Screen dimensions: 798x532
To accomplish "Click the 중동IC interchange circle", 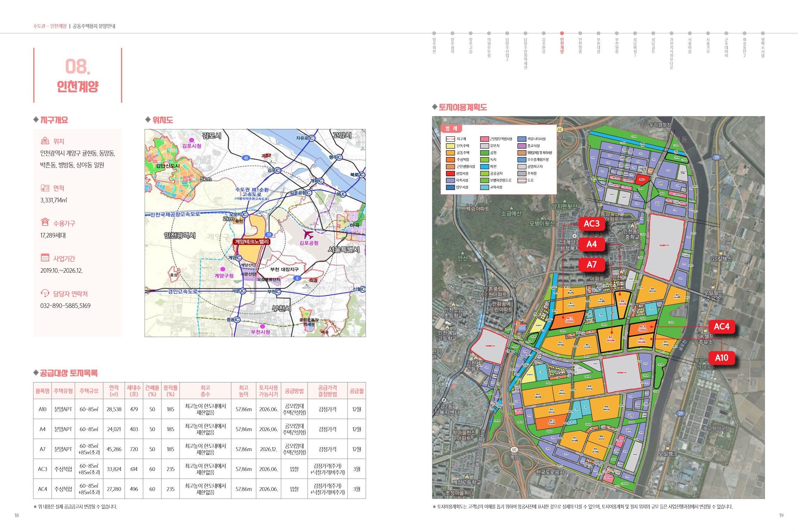I will point(237,320).
